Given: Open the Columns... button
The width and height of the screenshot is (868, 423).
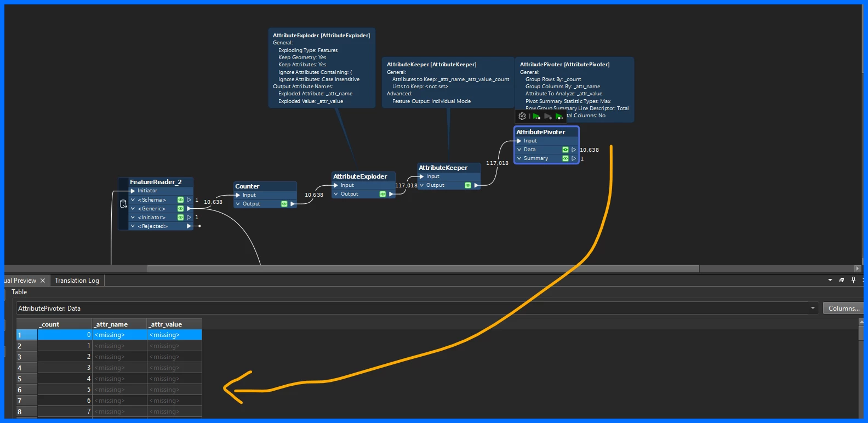Looking at the screenshot, I should click(844, 308).
